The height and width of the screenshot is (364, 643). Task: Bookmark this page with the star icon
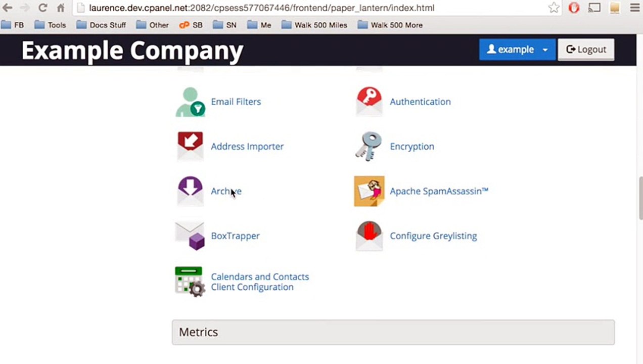coord(554,8)
